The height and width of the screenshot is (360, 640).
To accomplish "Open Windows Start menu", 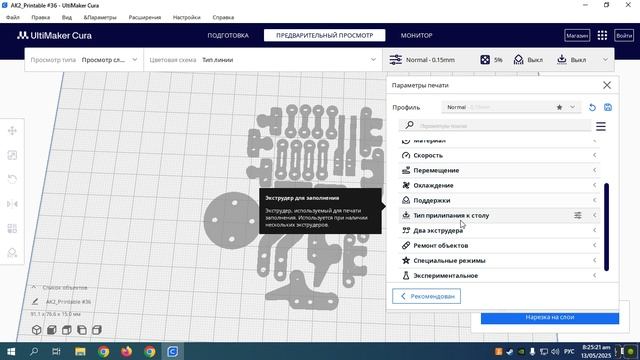I will point(11,351).
